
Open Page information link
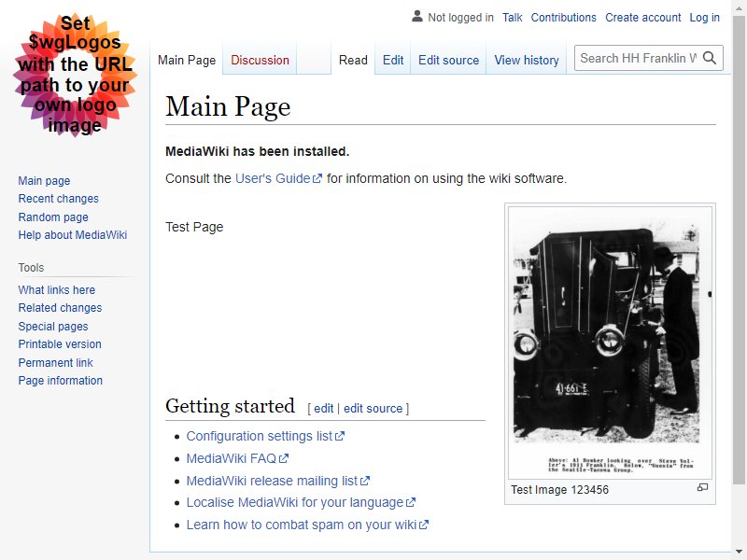[x=61, y=381]
